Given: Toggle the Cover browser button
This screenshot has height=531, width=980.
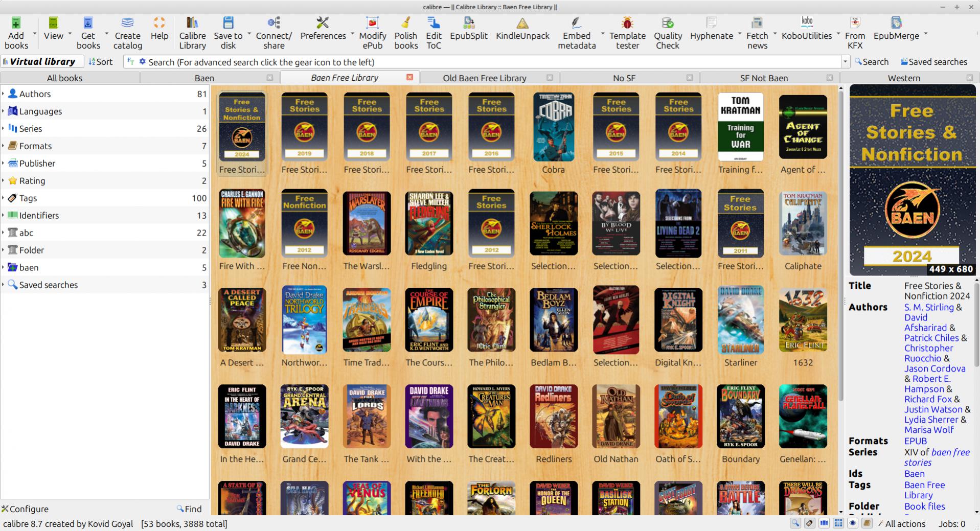Looking at the screenshot, I should click(824, 523).
